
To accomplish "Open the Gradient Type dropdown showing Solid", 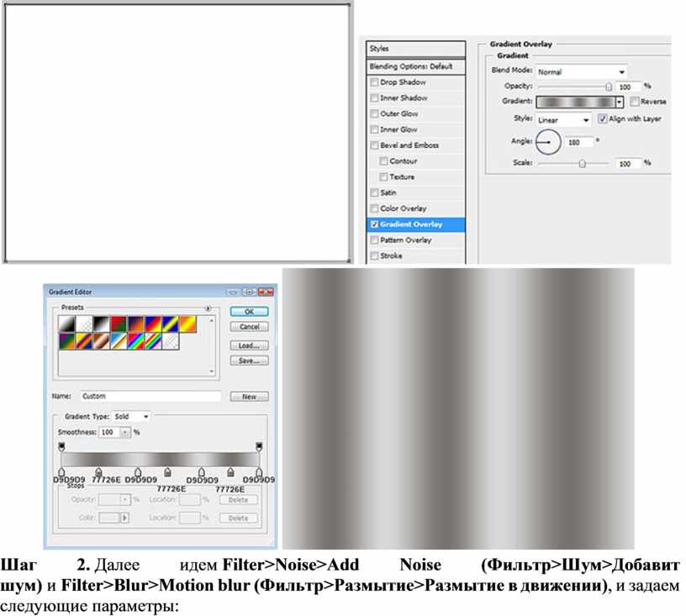I will click(x=131, y=417).
